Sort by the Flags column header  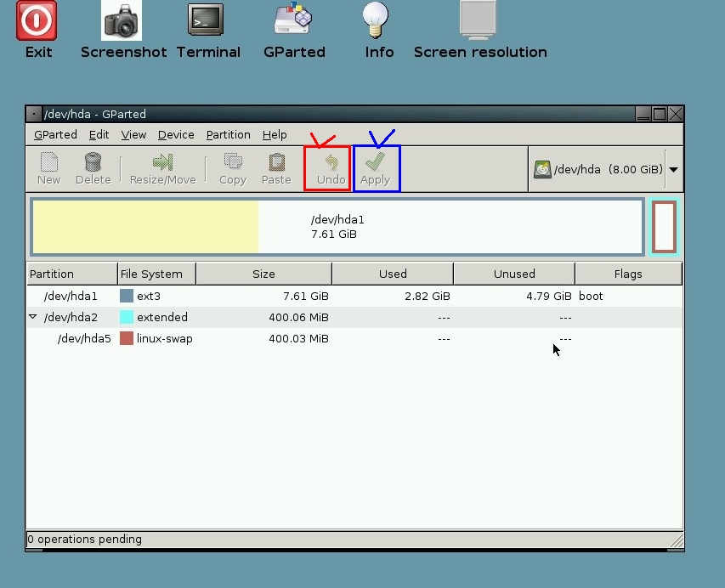[628, 274]
